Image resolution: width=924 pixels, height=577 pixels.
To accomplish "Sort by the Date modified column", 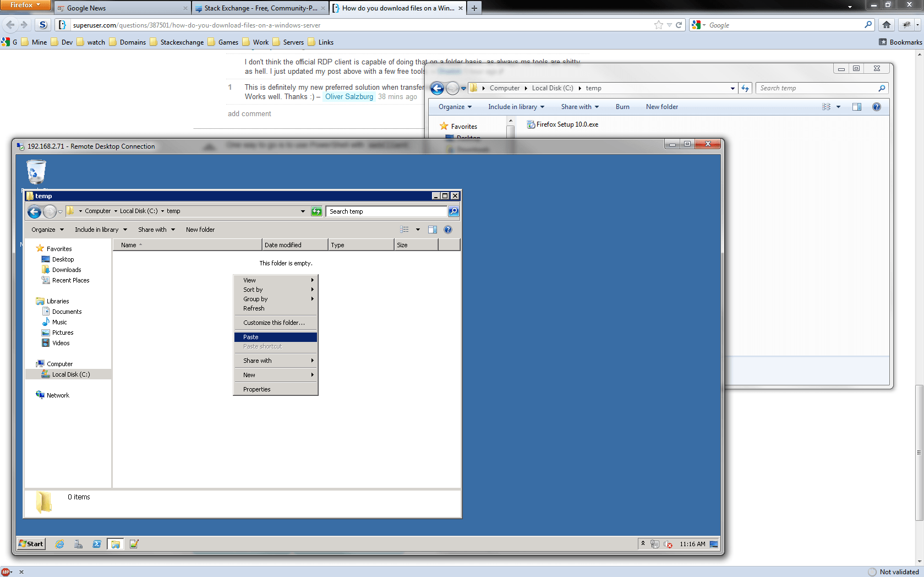I will point(295,245).
